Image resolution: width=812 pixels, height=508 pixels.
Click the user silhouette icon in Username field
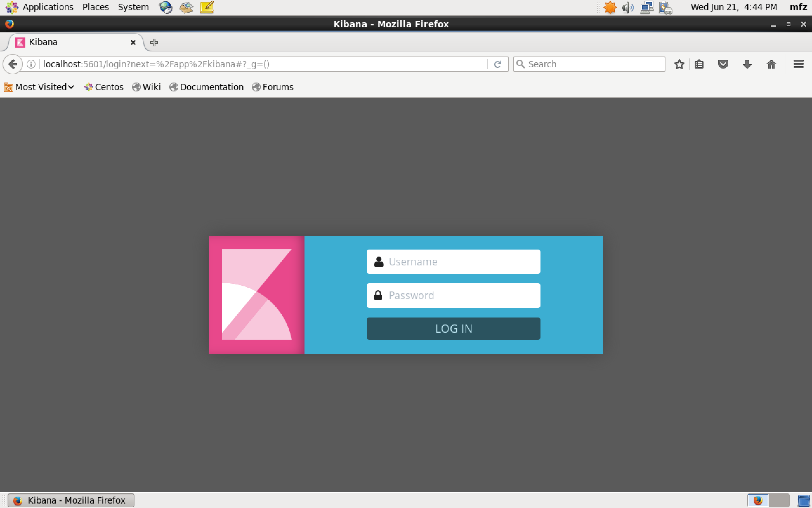[x=378, y=261]
